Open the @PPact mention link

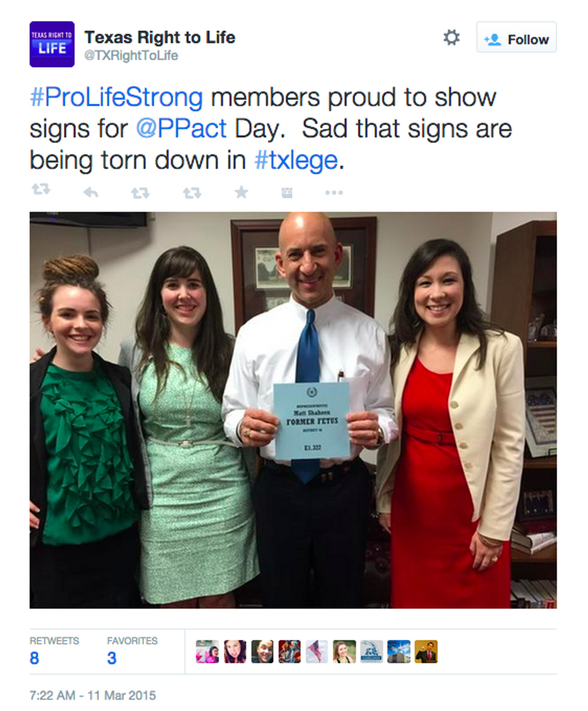click(x=181, y=129)
